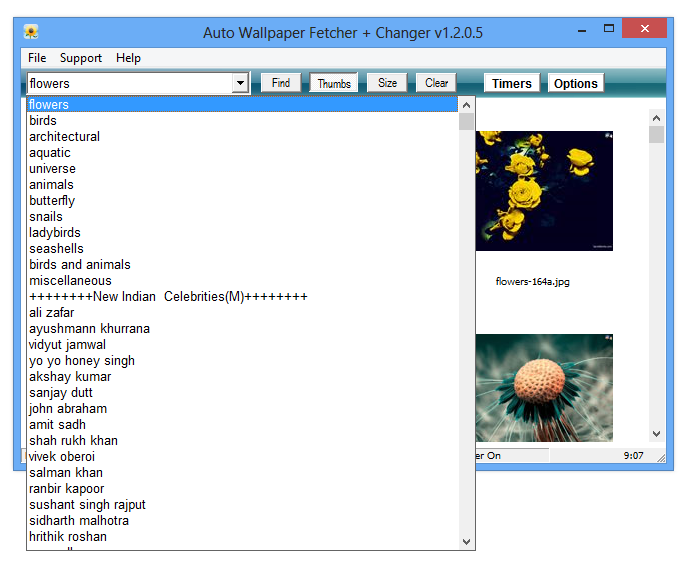Select the 'snails' entry

243,217
